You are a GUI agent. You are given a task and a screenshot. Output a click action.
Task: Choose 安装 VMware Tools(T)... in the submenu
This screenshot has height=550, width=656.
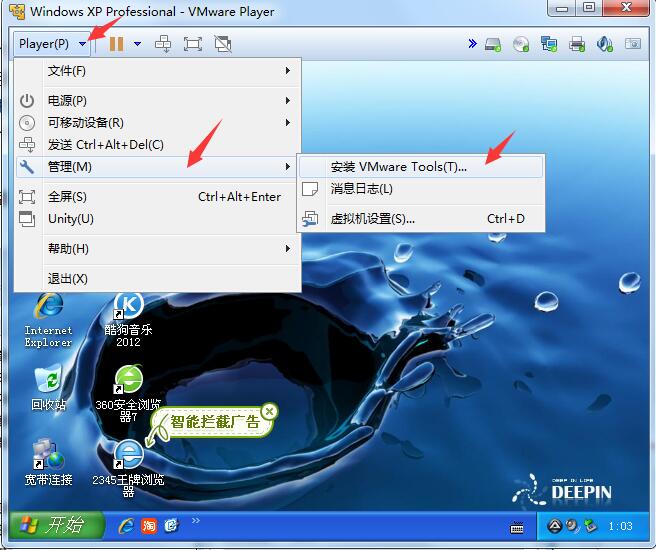[421, 167]
